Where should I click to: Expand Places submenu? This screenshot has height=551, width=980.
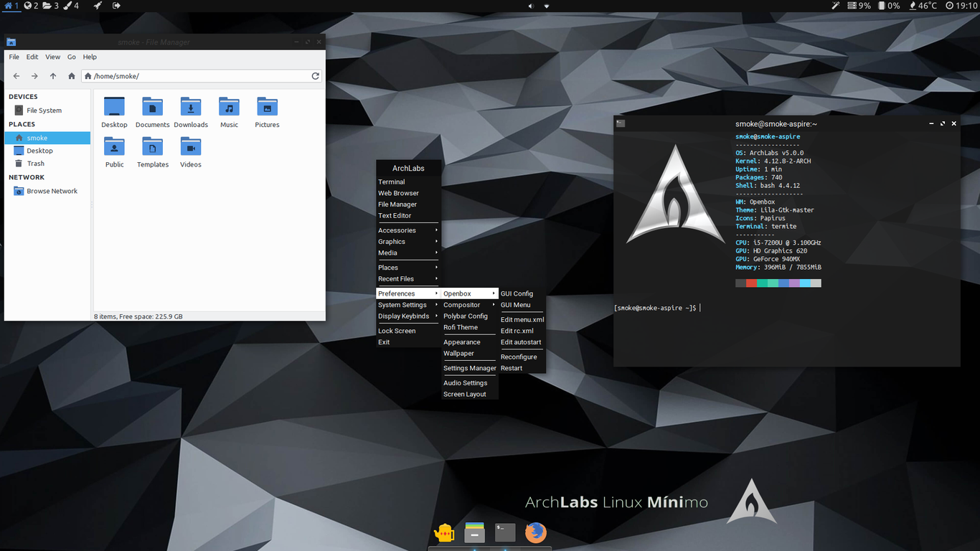408,268
